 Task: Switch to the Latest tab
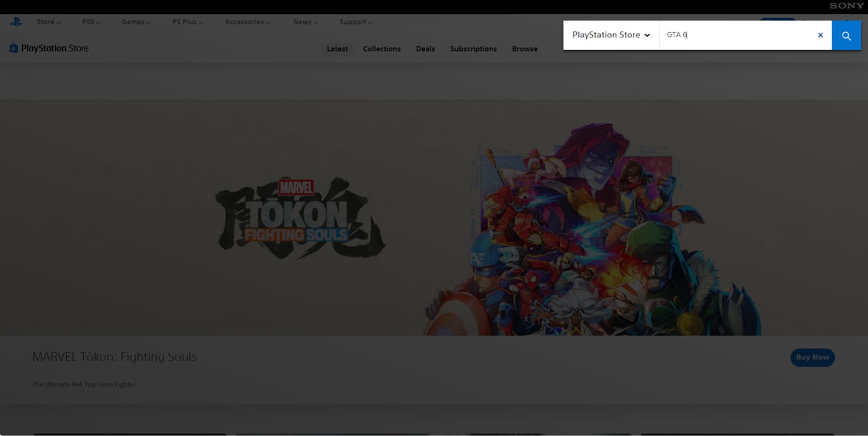(x=337, y=49)
